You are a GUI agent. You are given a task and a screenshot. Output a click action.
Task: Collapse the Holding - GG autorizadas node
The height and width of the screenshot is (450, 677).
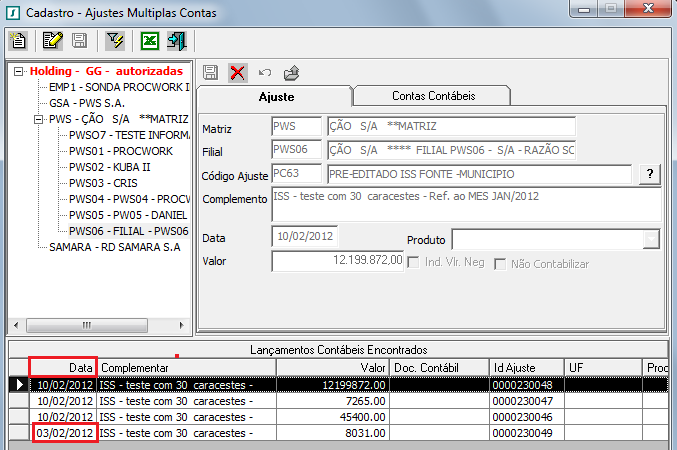(20, 72)
